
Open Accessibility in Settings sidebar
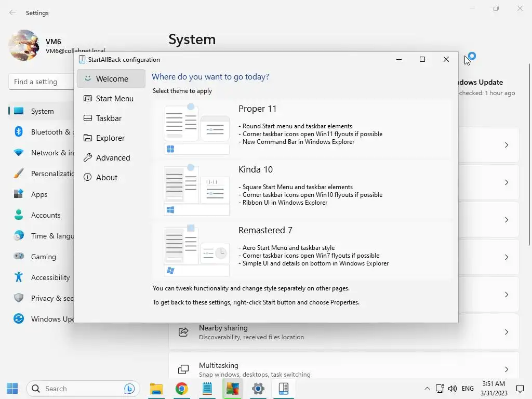coord(41,277)
